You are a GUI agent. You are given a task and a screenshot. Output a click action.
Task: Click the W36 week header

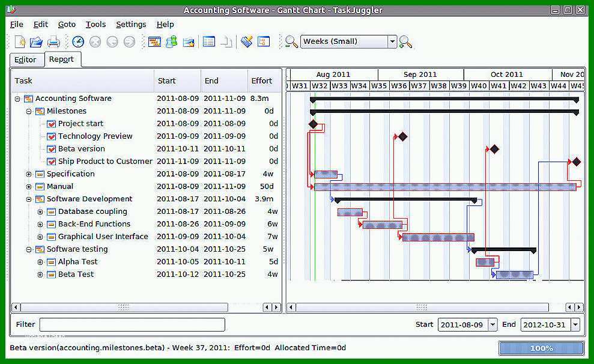(399, 86)
